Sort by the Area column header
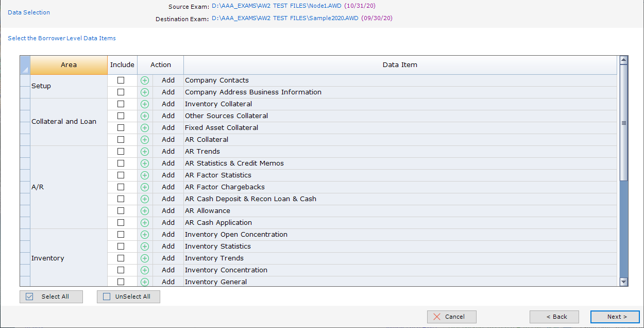 (x=69, y=65)
